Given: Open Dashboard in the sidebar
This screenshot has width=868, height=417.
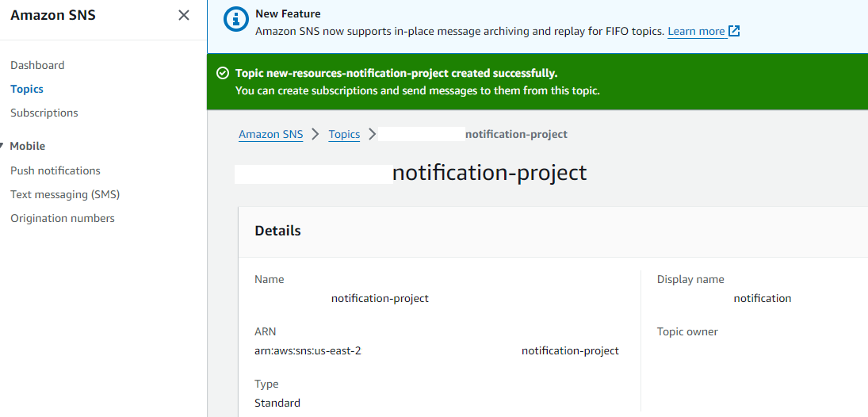Looking at the screenshot, I should pos(37,65).
